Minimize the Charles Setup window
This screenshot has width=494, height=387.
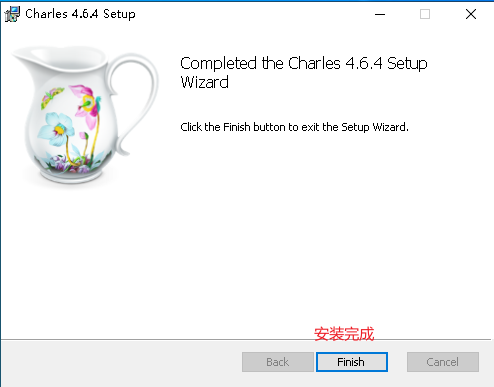(380, 14)
